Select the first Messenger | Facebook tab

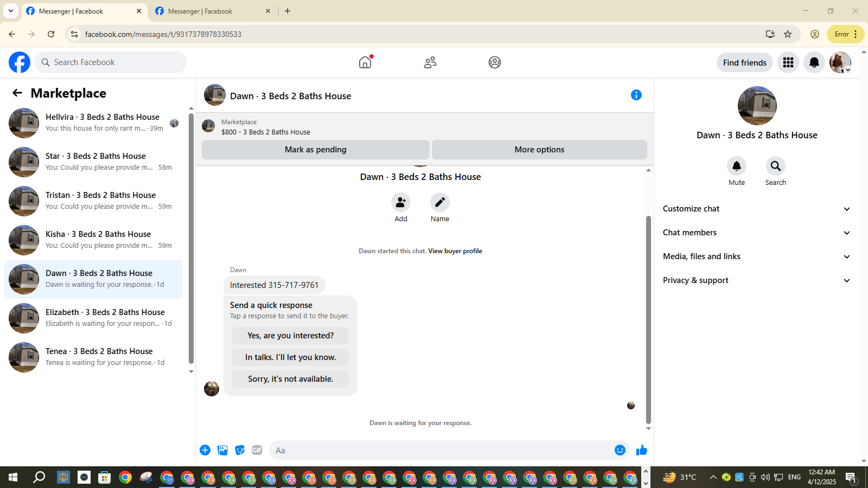[84, 11]
